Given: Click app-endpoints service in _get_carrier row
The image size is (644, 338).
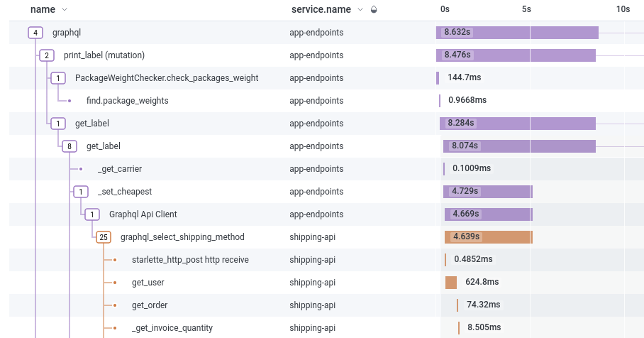Looking at the screenshot, I should [x=316, y=168].
